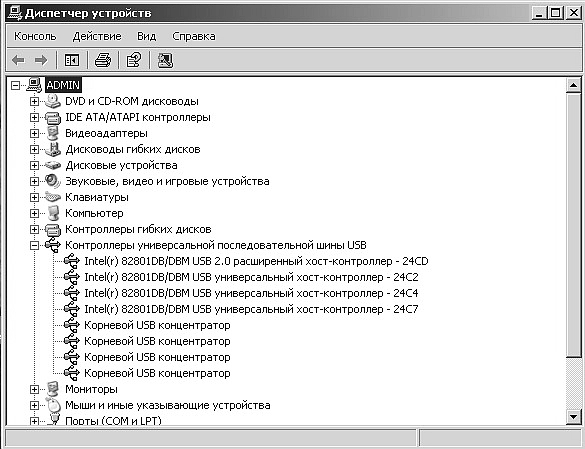This screenshot has height=449, width=585.
Task: Expand the Видеоадаптеры node
Action: pyautogui.click(x=34, y=133)
